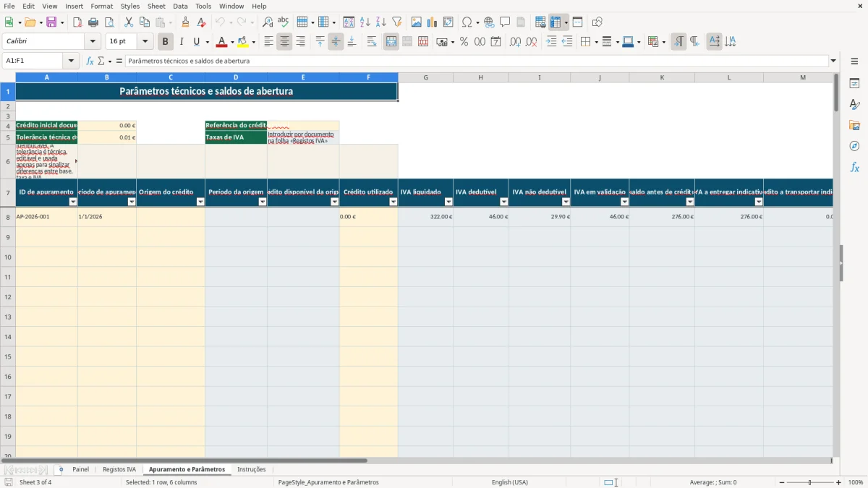Open the IVA liquidado filter dropdown
The width and height of the screenshot is (868, 488).
pyautogui.click(x=448, y=202)
